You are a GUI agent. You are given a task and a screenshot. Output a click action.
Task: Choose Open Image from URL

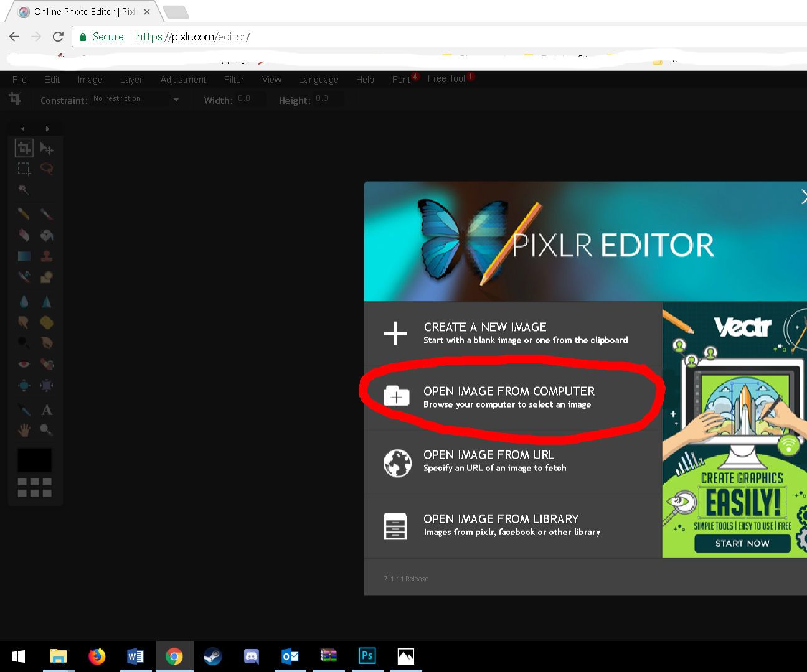click(513, 461)
